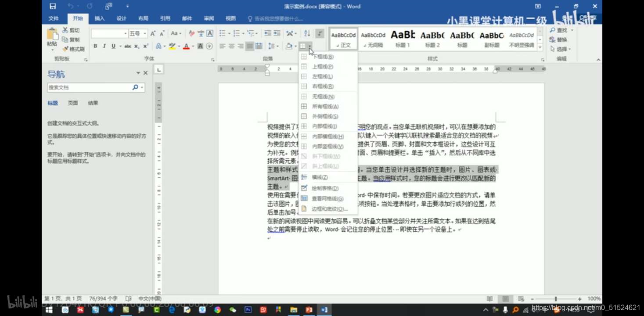Apply the red font color
Viewport: 644px width, 316px height.
tap(186, 46)
